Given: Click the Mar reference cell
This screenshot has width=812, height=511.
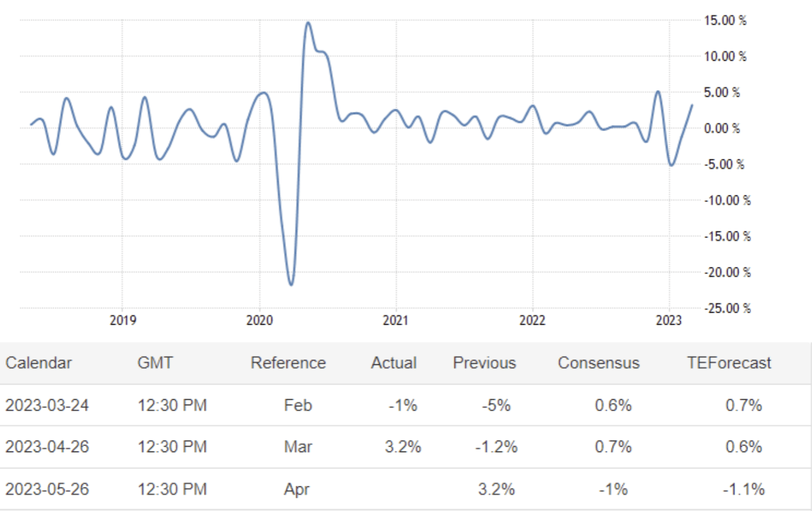Looking at the screenshot, I should 298,447.
